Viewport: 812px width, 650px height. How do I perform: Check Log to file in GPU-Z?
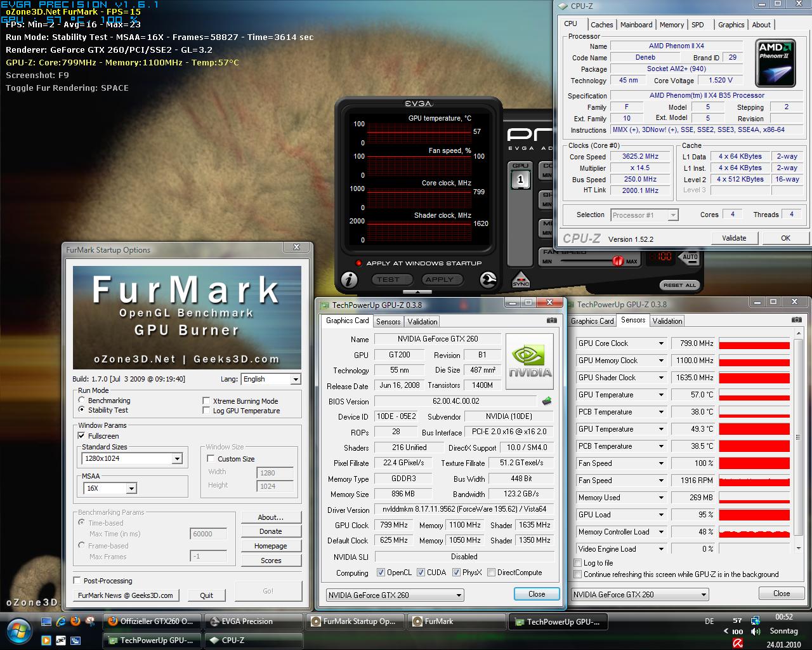point(577,563)
